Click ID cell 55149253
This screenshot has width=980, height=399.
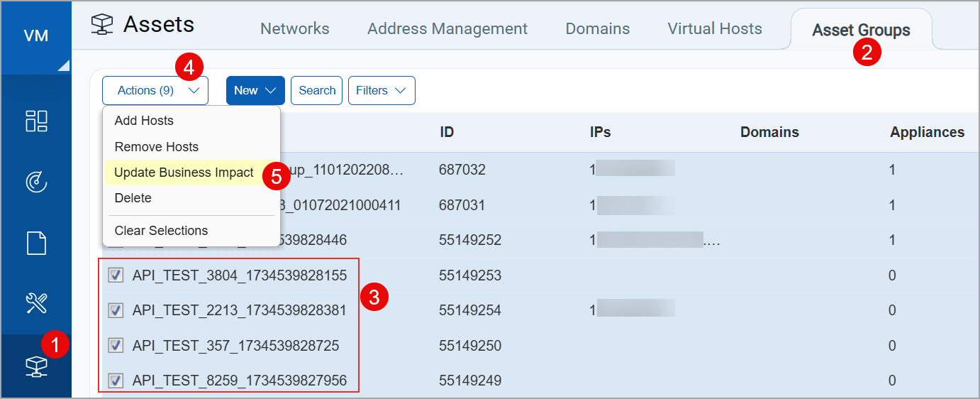pyautogui.click(x=470, y=275)
